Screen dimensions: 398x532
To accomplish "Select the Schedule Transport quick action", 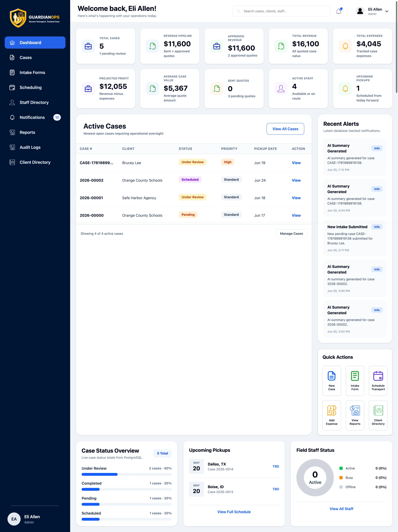I will [378, 381].
